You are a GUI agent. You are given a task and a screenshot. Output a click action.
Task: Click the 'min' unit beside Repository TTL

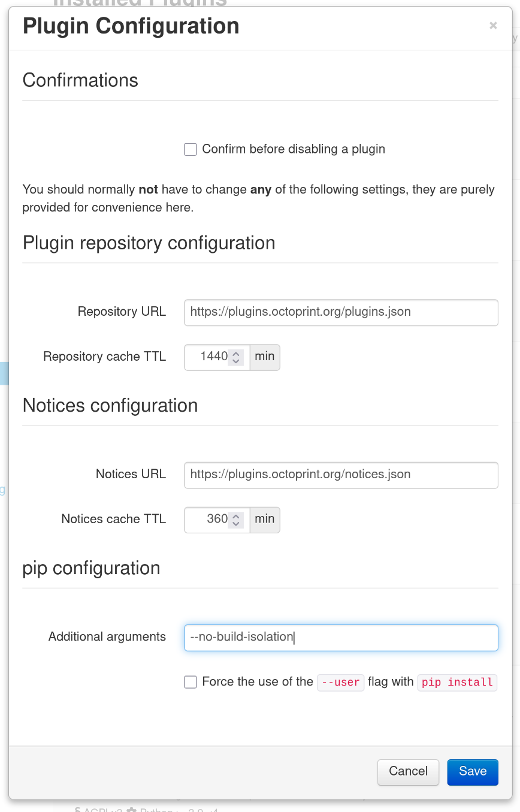pyautogui.click(x=264, y=357)
